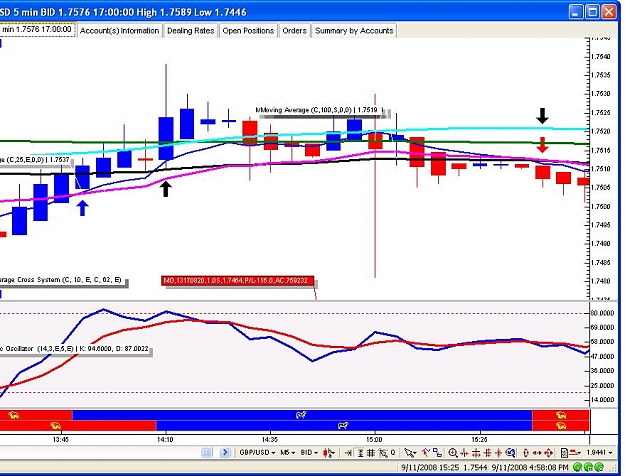
Task: Click the scroll-to-end arrow icon
Action: pos(348,452)
